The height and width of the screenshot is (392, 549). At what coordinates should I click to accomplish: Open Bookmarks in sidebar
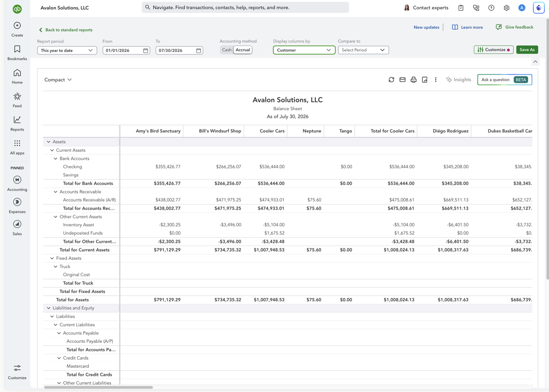click(x=17, y=53)
